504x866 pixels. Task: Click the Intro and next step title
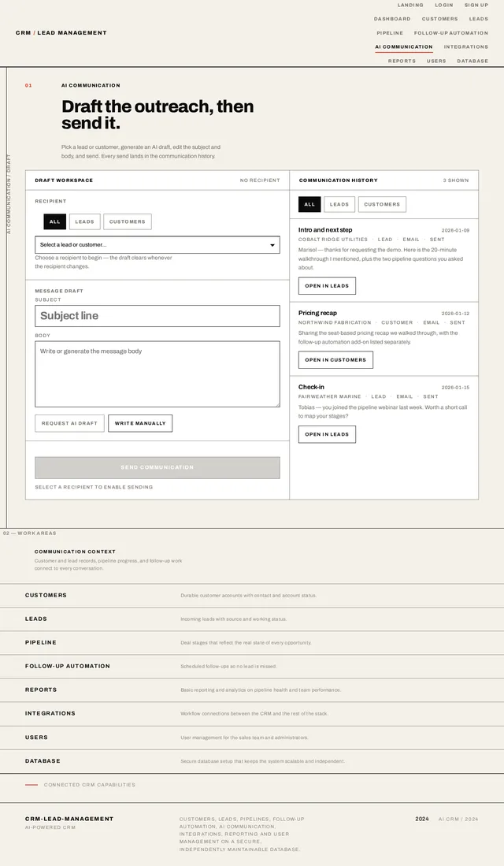coord(325,230)
